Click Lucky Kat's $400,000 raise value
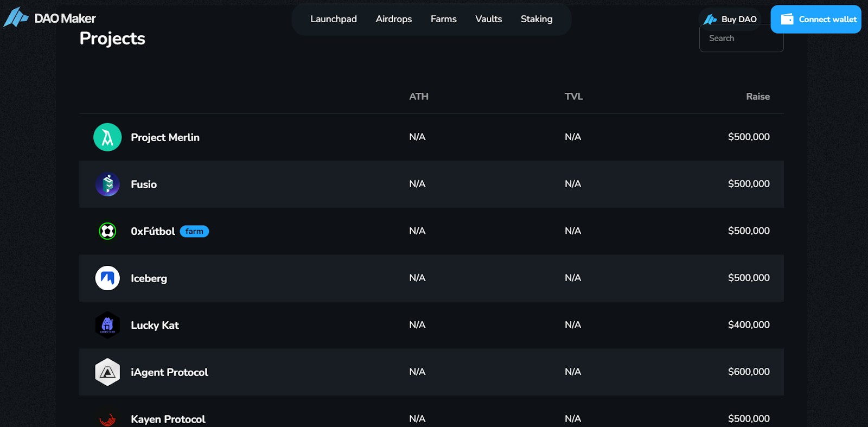 coord(749,324)
